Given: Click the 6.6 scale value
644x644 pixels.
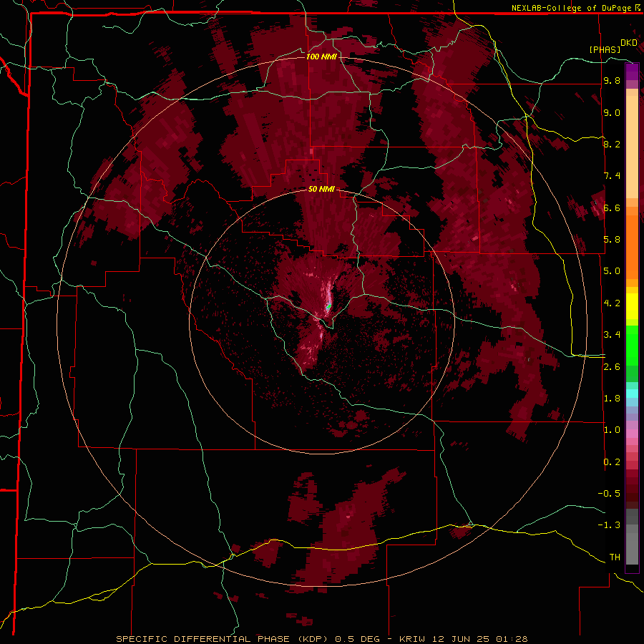Looking at the screenshot, I should click(612, 208).
